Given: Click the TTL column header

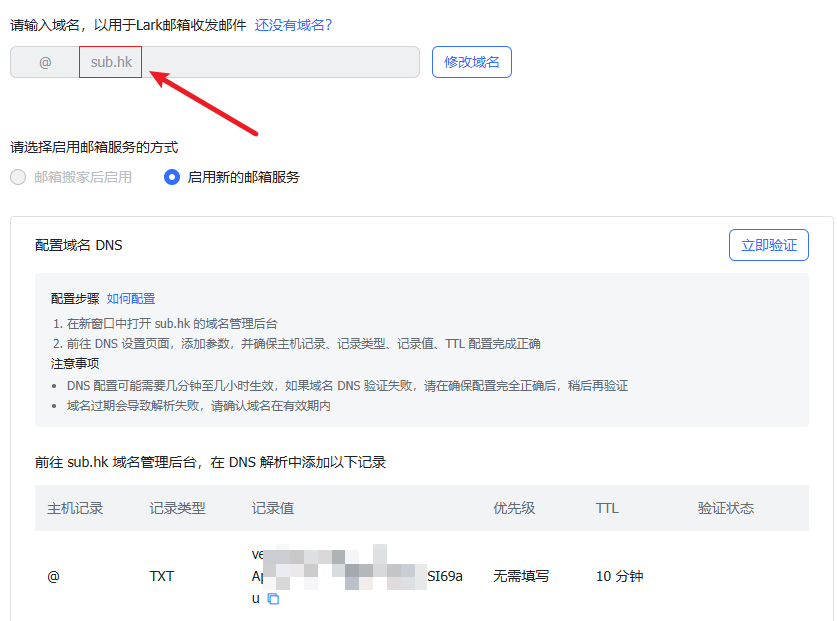Looking at the screenshot, I should click(607, 508).
